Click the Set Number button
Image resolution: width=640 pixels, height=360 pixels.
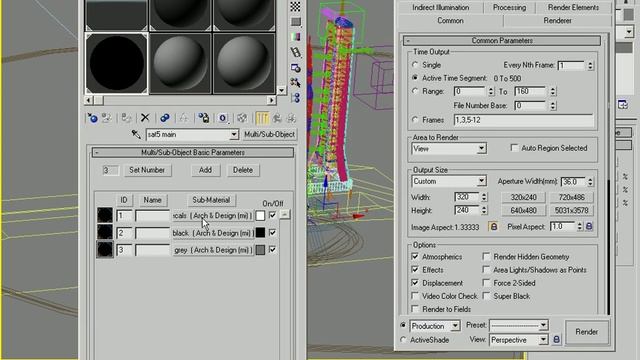[x=147, y=170]
